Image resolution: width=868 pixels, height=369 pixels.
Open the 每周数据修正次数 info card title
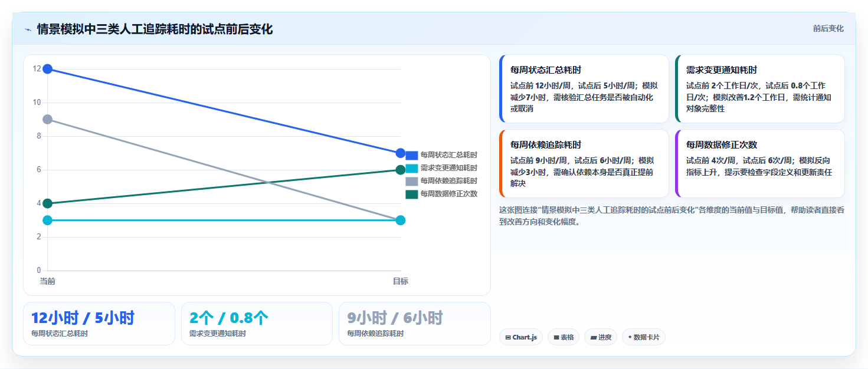click(722, 145)
